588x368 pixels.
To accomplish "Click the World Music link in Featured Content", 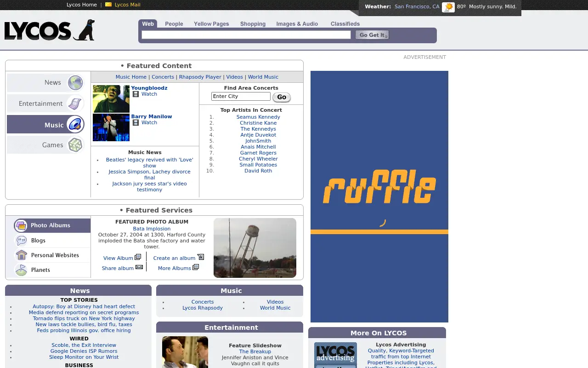I will click(x=263, y=77).
